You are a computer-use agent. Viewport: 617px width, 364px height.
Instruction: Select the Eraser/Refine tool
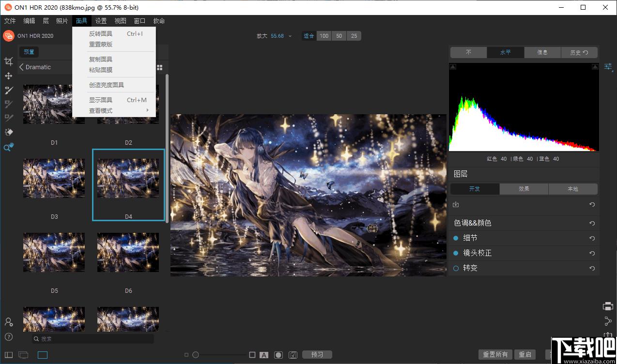click(8, 132)
